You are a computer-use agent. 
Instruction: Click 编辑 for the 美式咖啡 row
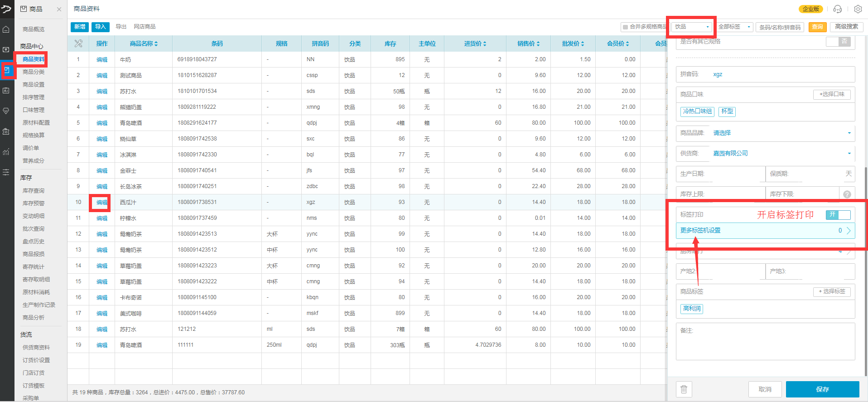tap(102, 314)
